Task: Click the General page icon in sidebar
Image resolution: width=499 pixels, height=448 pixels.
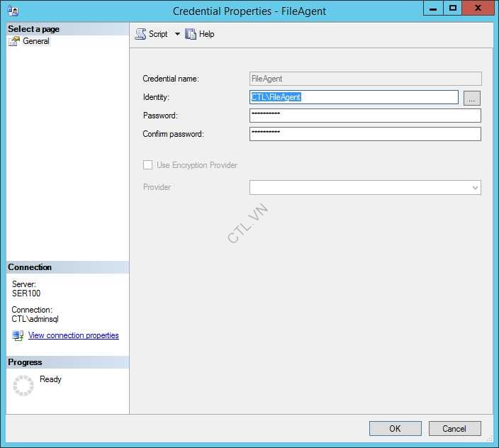Action: click(x=14, y=41)
